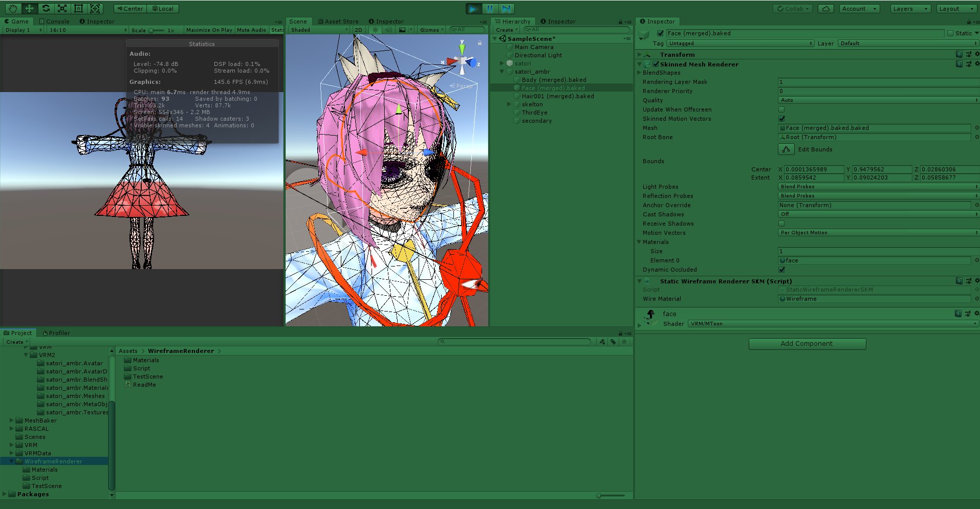This screenshot has width=980, height=509.
Task: Toggle the object active checkbox
Action: coord(660,33)
